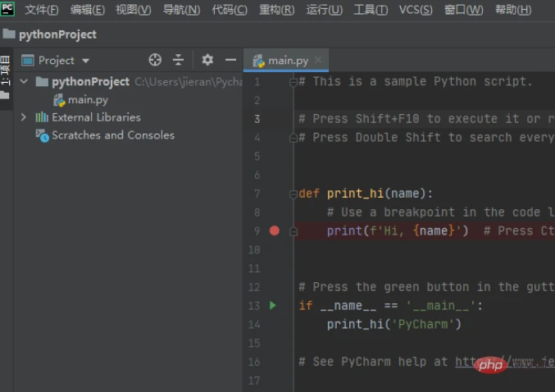555x392 pixels.
Task: Click the Scratches and Consoles icon
Action: click(42, 135)
